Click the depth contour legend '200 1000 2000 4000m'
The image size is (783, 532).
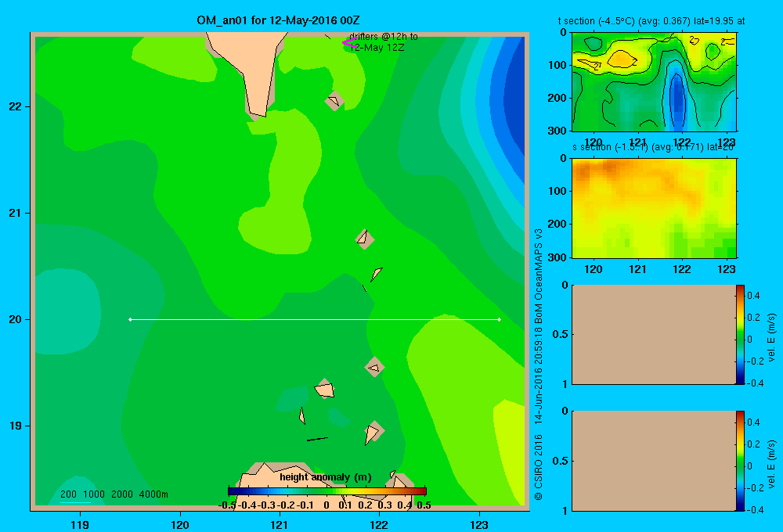[x=114, y=494]
